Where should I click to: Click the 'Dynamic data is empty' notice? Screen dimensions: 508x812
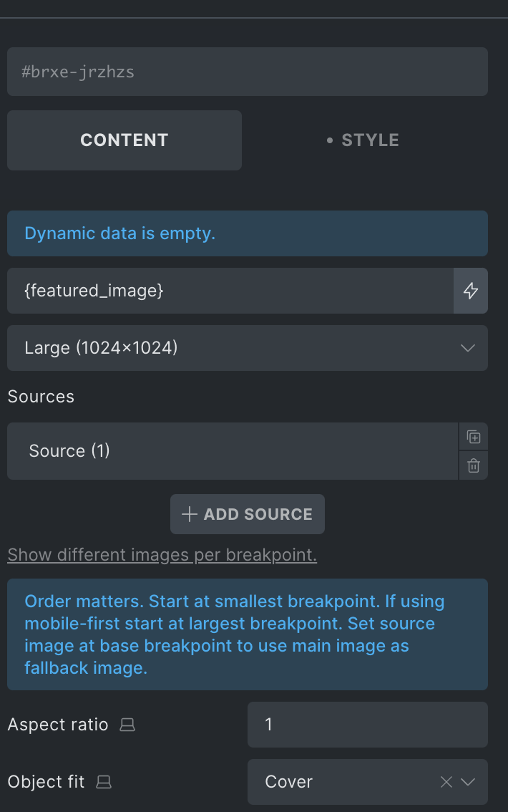(248, 233)
